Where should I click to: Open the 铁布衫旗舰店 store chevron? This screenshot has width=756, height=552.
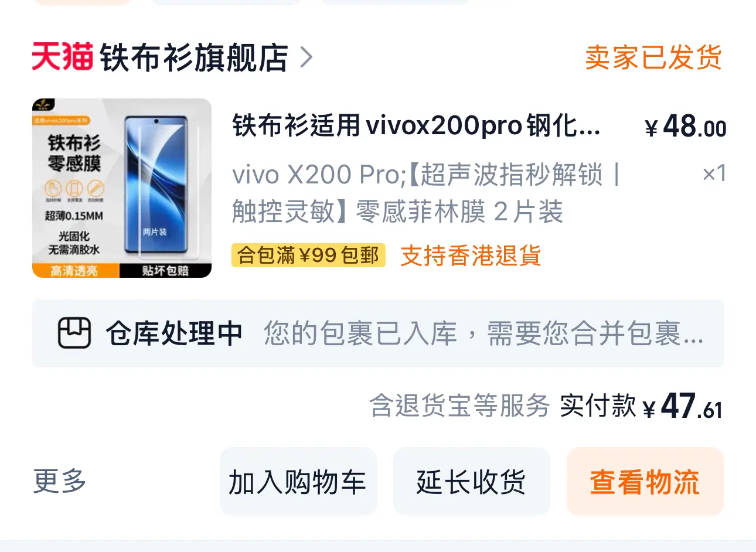(307, 57)
